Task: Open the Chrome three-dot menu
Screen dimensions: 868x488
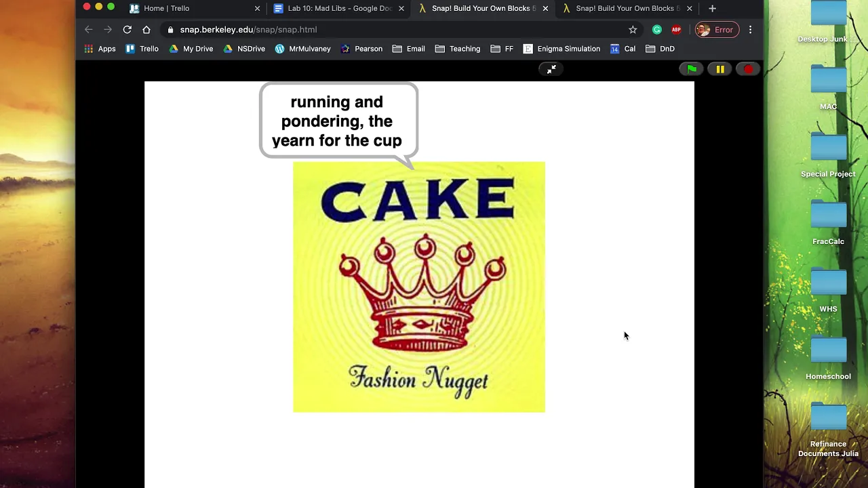Action: click(750, 30)
